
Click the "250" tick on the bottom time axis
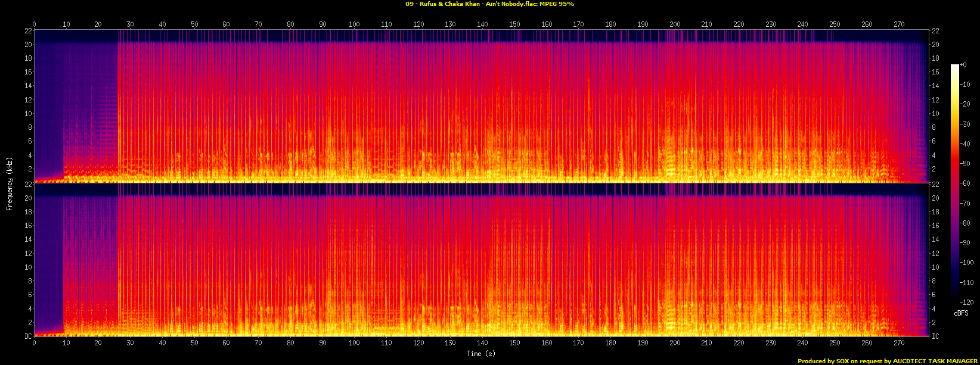point(835,342)
